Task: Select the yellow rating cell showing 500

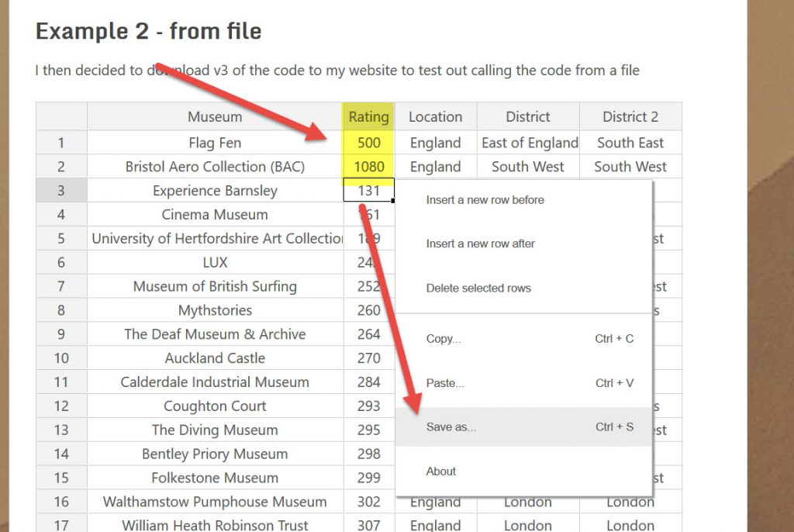Action: coord(368,143)
